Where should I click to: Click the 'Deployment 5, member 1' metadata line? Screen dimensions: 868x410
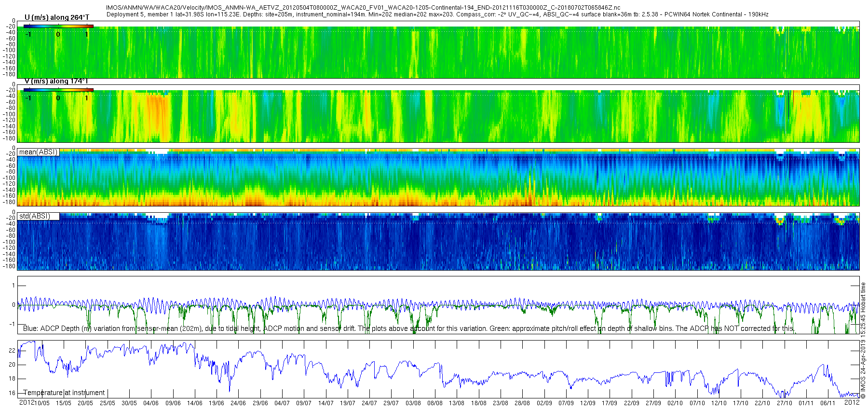[437, 14]
